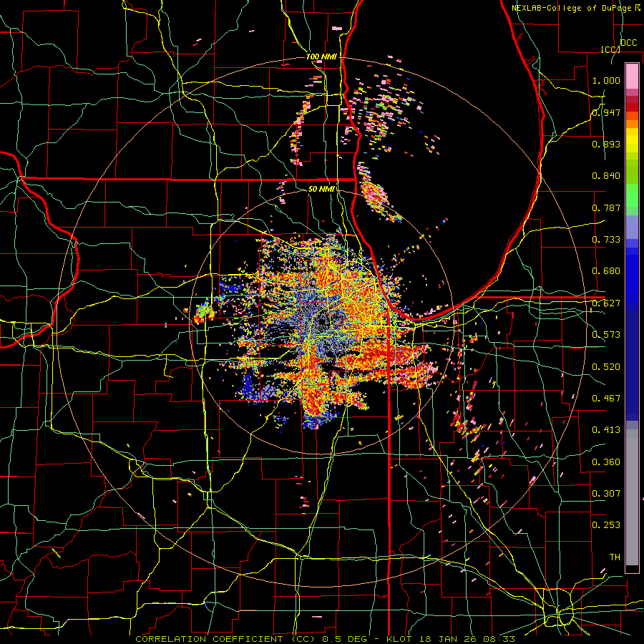Image resolution: width=644 pixels, height=644 pixels.
Task: Click the 0.947 legend value
Action: (x=606, y=112)
